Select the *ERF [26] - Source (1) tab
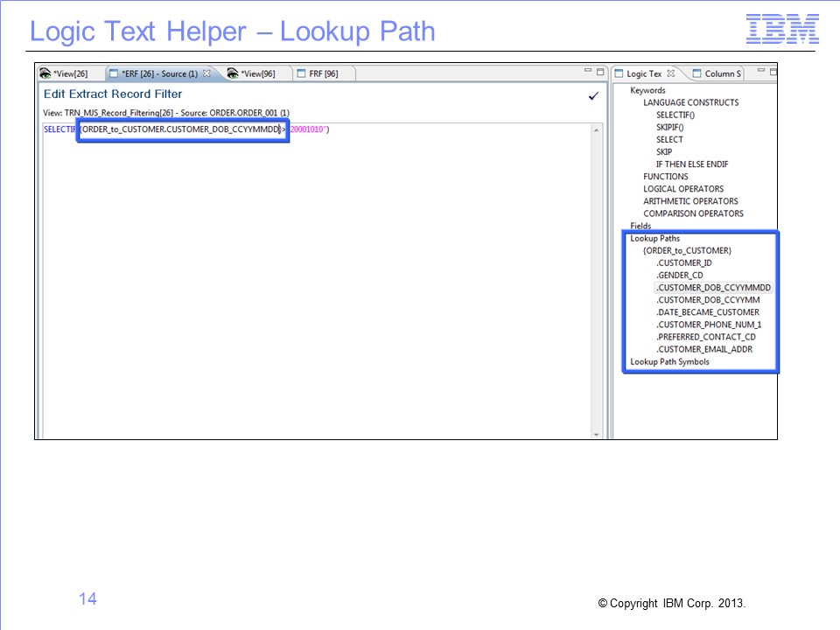 (x=161, y=73)
